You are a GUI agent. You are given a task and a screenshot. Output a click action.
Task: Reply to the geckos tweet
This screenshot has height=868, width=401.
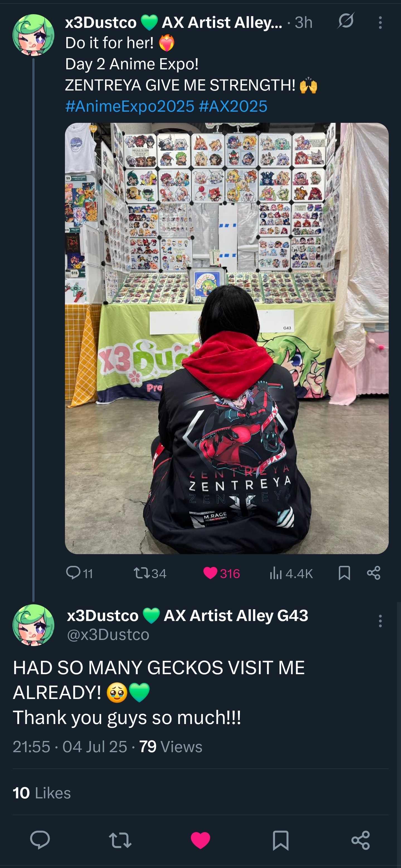pos(40,840)
